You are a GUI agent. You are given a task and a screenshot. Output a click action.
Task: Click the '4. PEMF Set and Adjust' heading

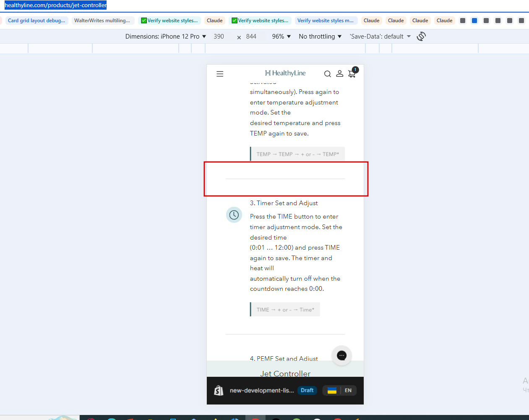click(284, 358)
